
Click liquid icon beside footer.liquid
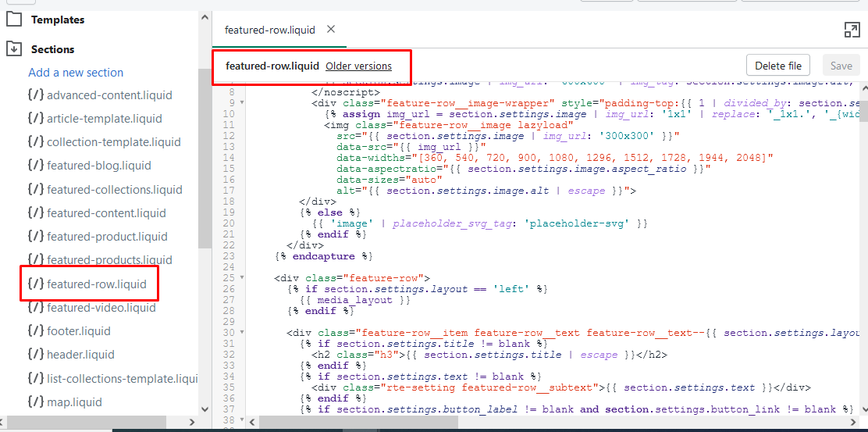click(x=35, y=330)
